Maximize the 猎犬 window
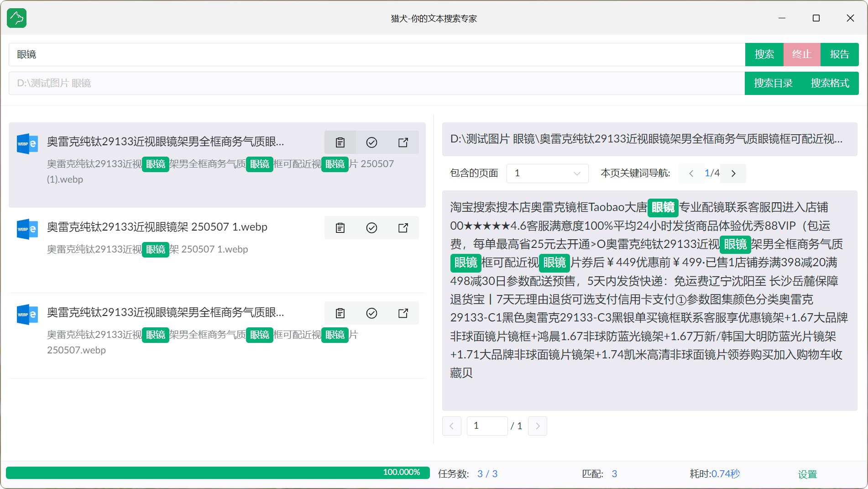868x489 pixels. (x=816, y=18)
